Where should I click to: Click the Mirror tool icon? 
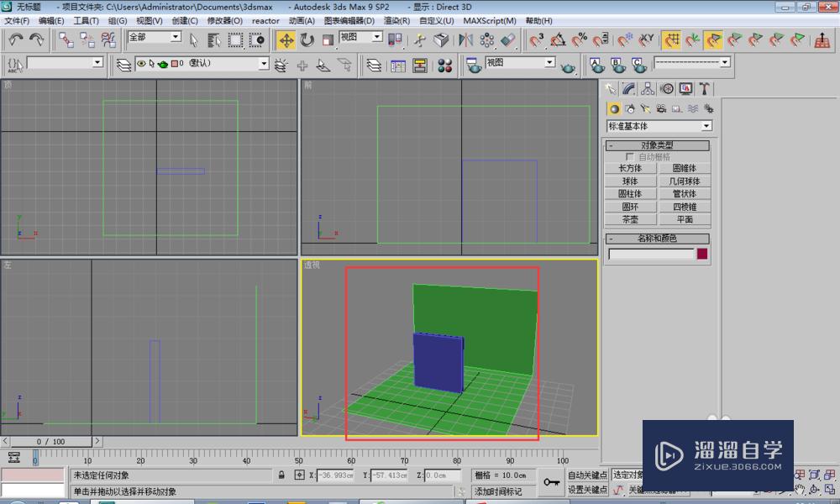465,40
